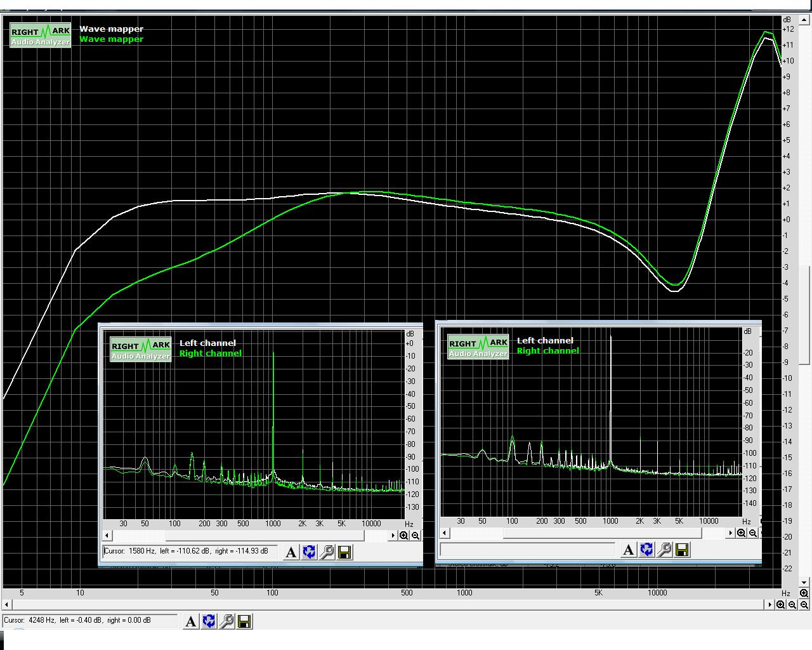Image resolution: width=812 pixels, height=650 pixels.
Task: Save the left spectrum sub-window graph
Action: pyautogui.click(x=344, y=552)
